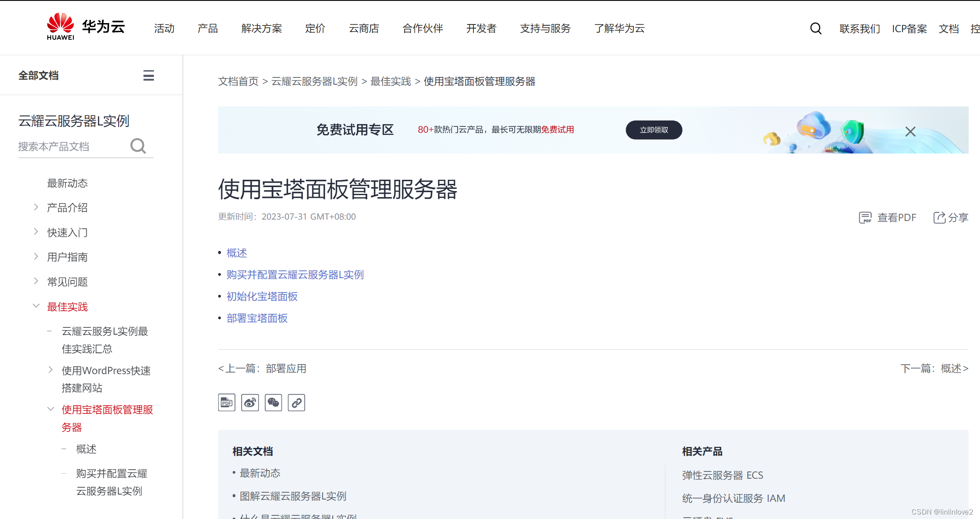Open related doc 最新动态
The width and height of the screenshot is (980, 519).
pos(260,473)
